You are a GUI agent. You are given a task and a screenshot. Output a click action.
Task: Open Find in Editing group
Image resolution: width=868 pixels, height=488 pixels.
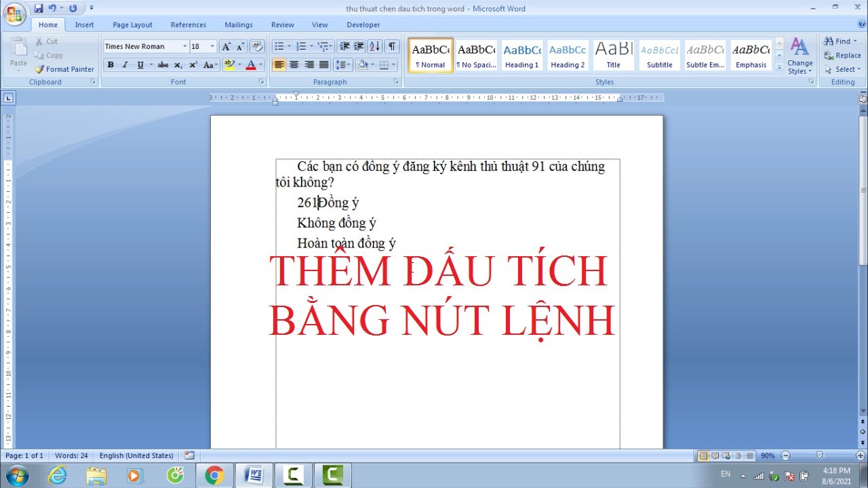[x=842, y=41]
